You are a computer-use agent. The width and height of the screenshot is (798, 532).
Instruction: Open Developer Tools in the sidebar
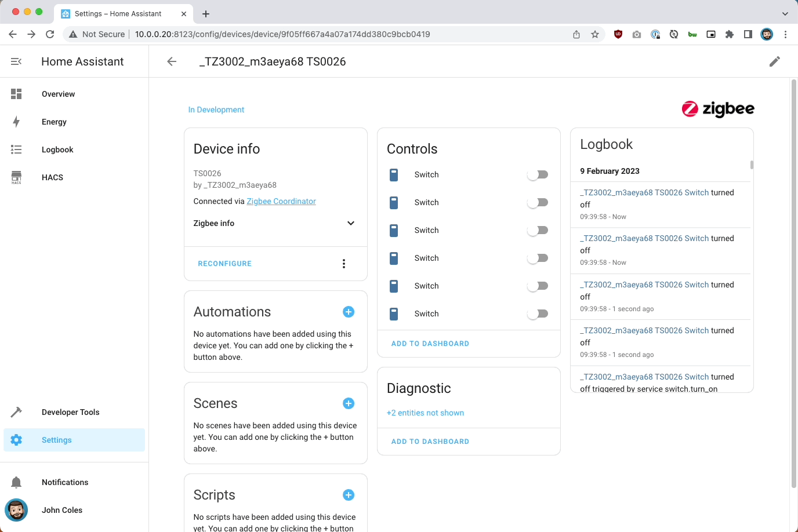(x=70, y=412)
